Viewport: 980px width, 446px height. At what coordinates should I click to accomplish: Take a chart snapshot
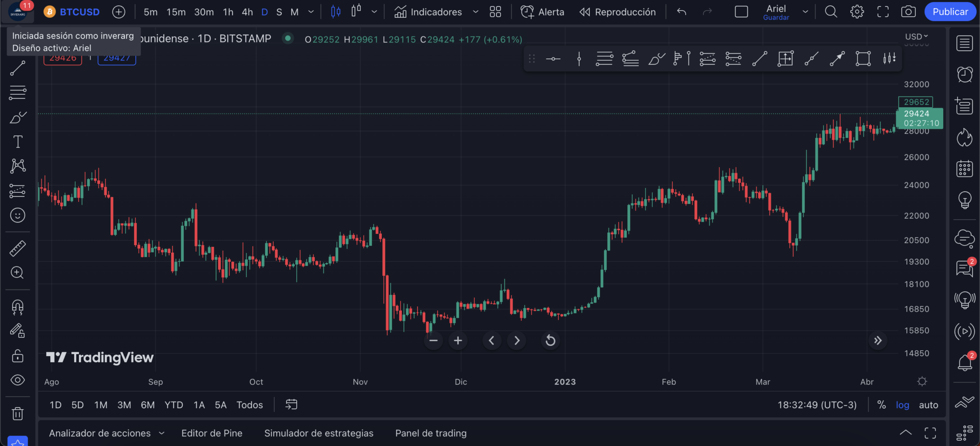pos(908,12)
